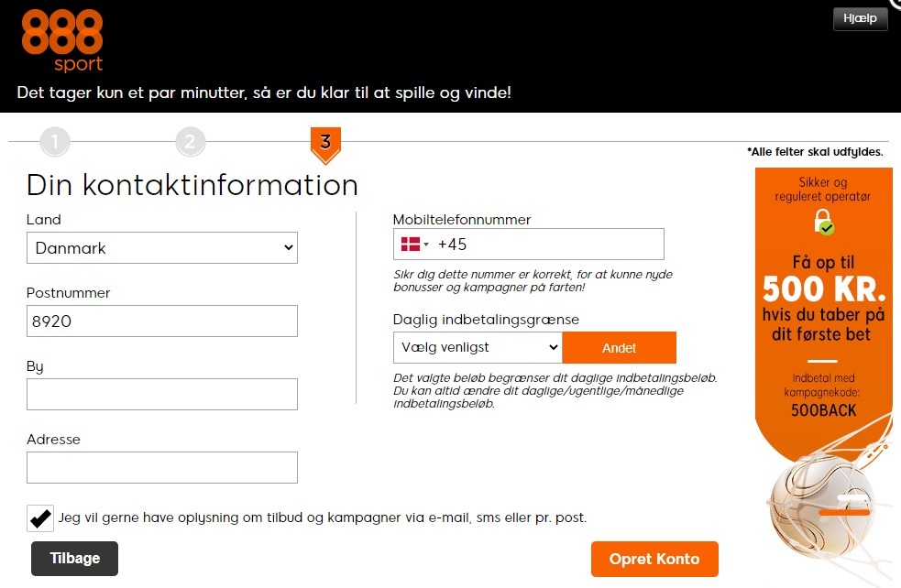Click the Hjælp button

860,19
